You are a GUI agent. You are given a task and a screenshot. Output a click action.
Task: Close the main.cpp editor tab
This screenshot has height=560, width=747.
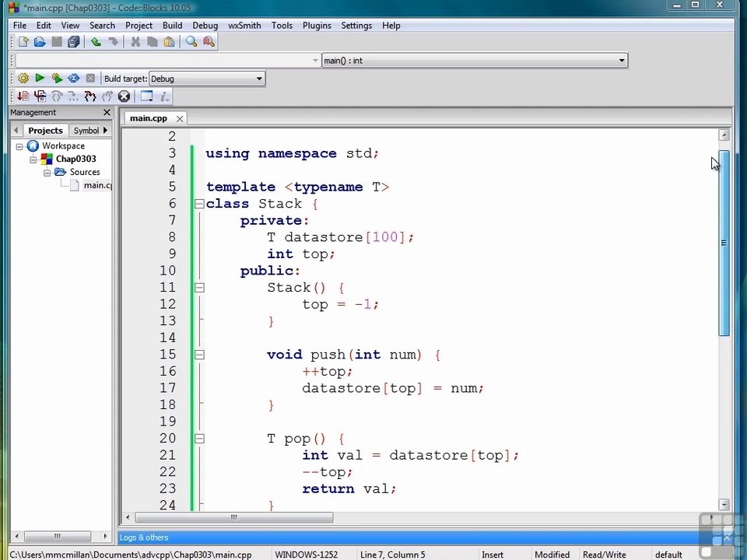[180, 118]
